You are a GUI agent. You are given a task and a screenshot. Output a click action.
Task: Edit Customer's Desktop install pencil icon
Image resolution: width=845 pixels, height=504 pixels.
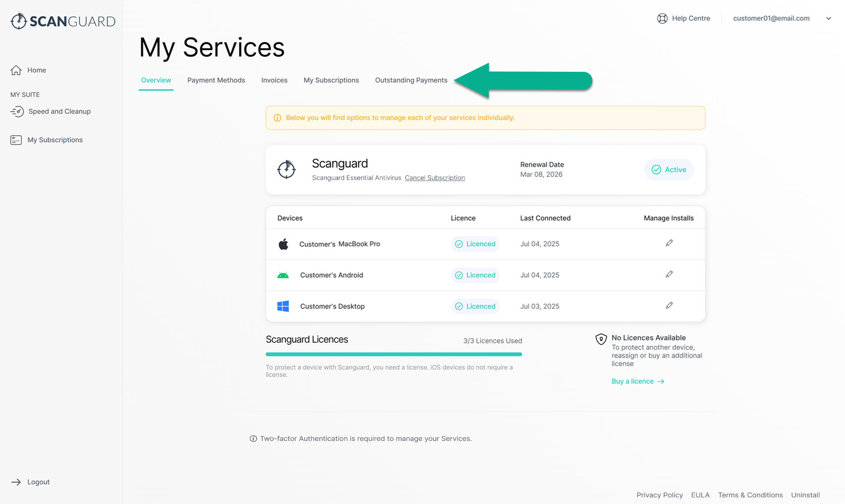[x=669, y=306]
